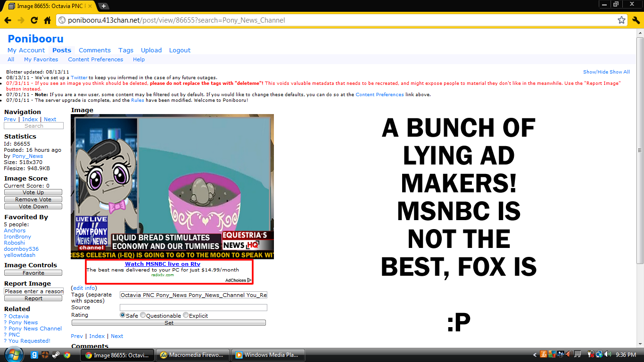The width and height of the screenshot is (644, 362).
Task: Click the Navigation Search field
Action: click(x=33, y=126)
